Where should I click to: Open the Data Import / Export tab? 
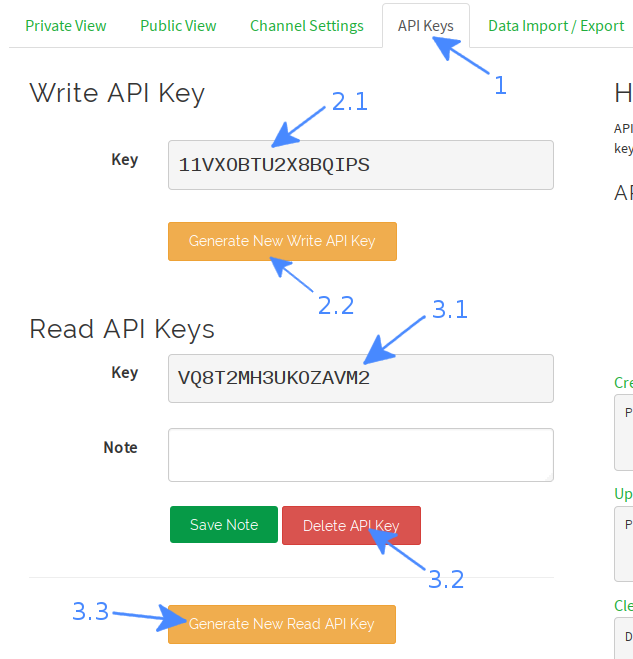coord(556,26)
